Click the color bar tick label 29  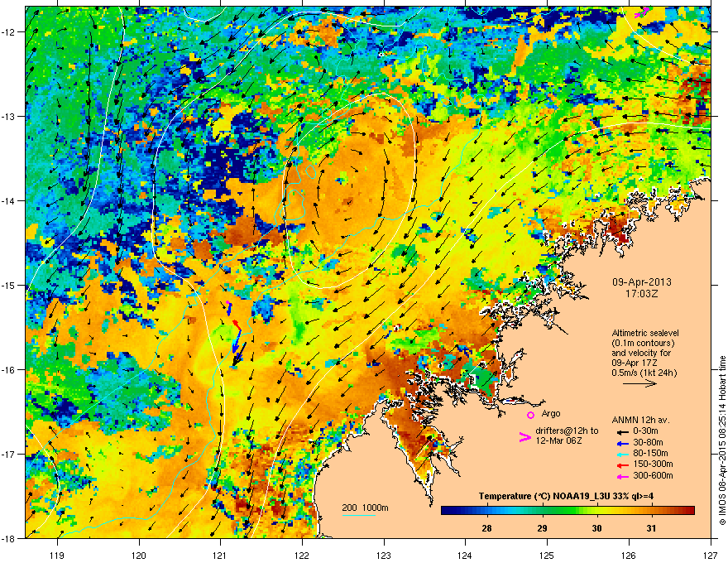[x=542, y=528]
